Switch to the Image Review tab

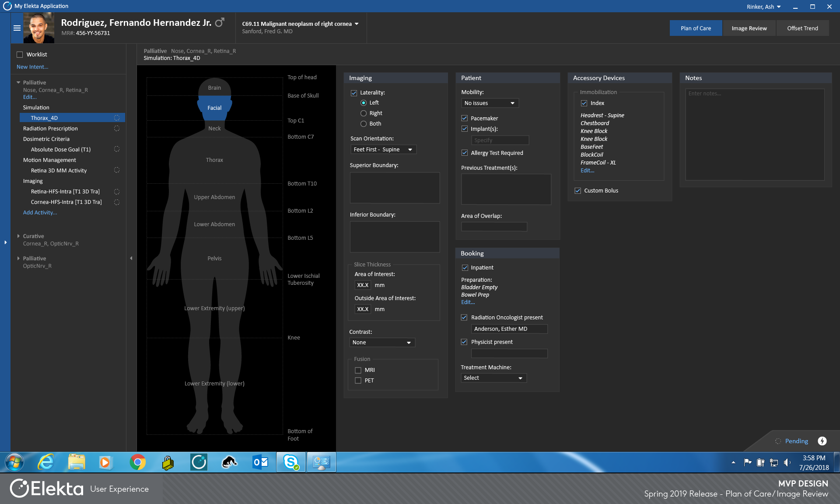click(749, 28)
